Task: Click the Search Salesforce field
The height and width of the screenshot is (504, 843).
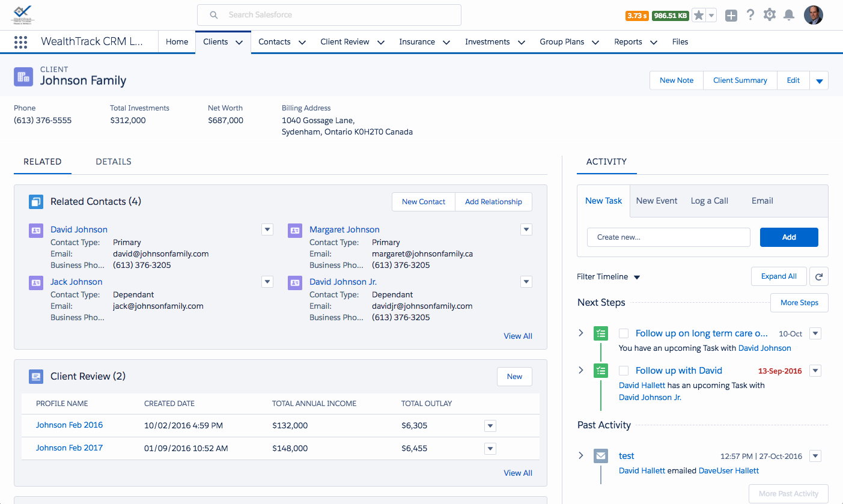Action: pos(329,14)
